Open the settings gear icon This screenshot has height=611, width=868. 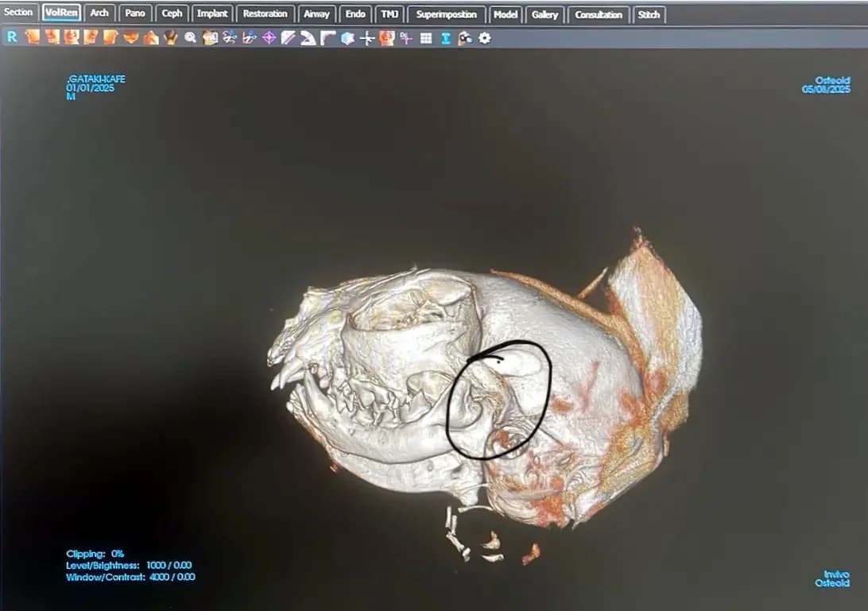point(484,37)
